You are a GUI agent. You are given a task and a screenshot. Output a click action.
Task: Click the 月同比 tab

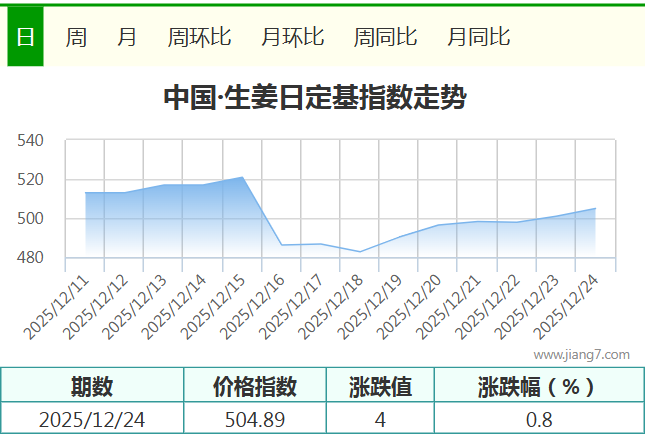click(x=478, y=37)
